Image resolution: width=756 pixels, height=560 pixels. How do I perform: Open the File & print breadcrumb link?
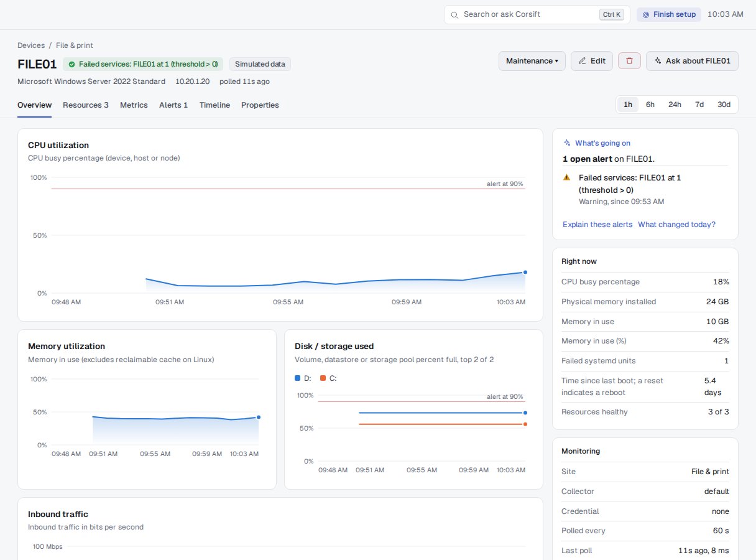tap(75, 45)
